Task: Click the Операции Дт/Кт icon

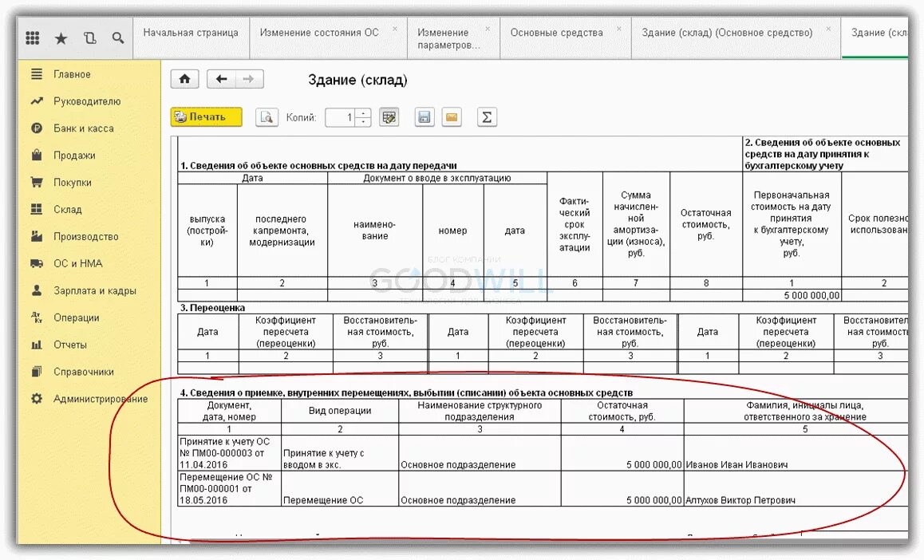Action: click(37, 317)
